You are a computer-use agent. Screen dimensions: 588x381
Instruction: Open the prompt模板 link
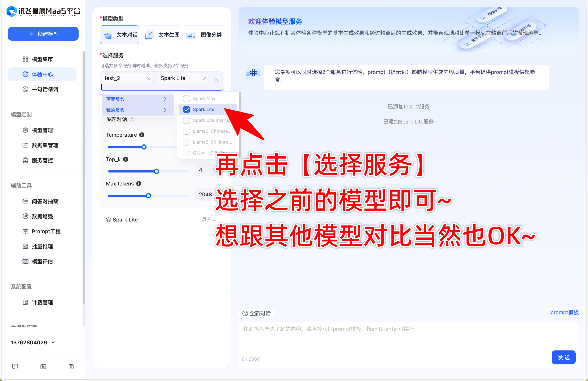pyautogui.click(x=564, y=312)
